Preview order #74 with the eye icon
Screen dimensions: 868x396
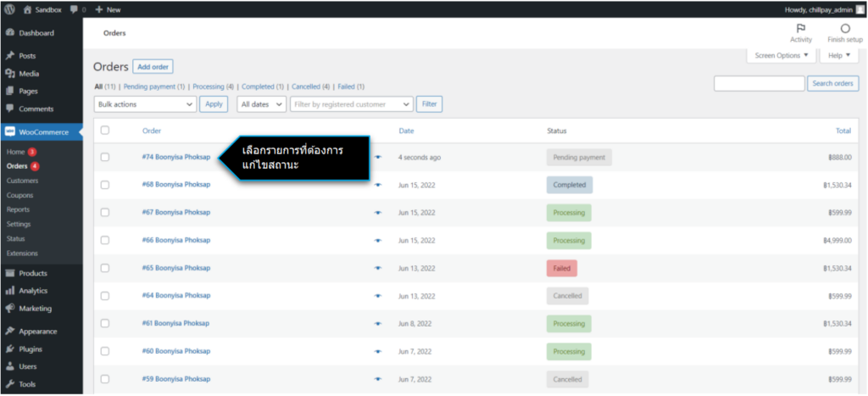pos(378,157)
